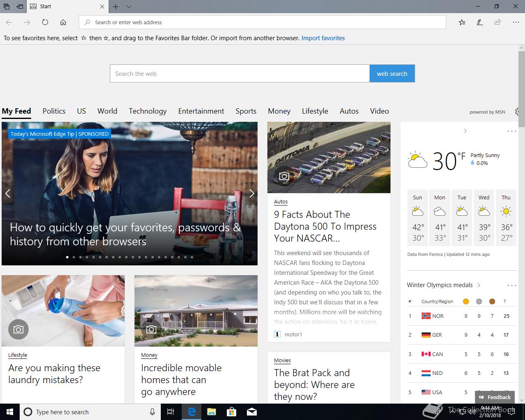The image size is (525, 420).
Task: Show tab previews chevron
Action: (129, 7)
